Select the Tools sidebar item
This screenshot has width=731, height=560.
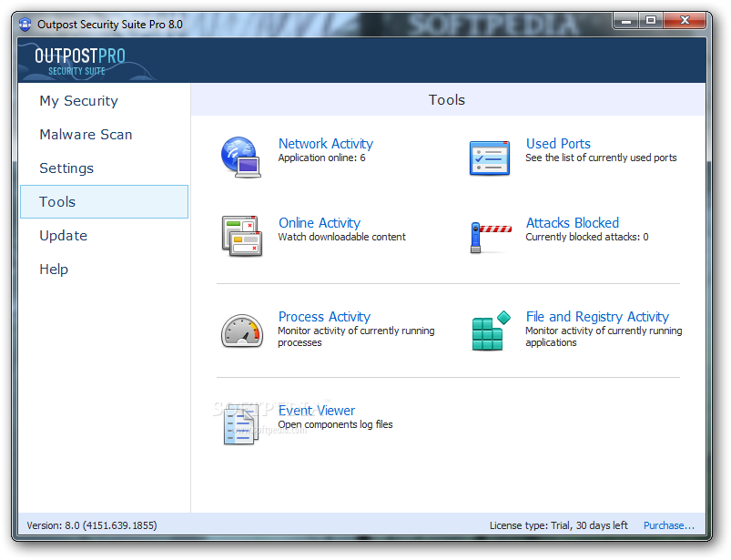pyautogui.click(x=105, y=201)
